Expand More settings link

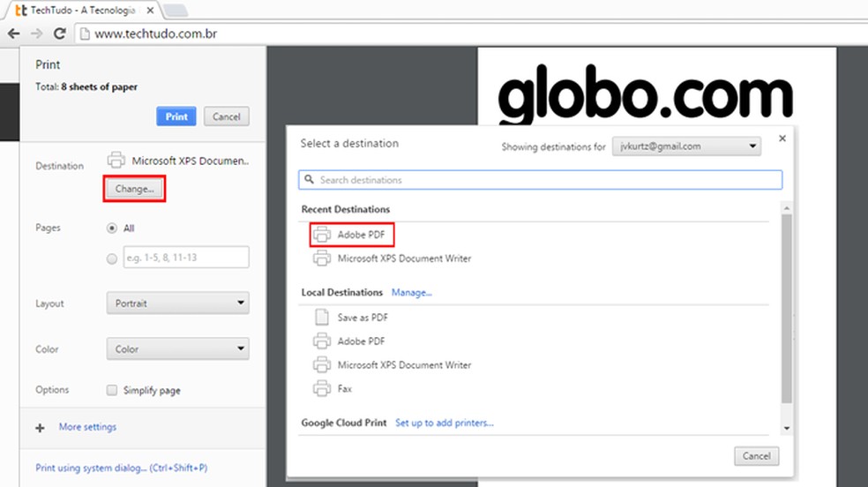(x=87, y=427)
